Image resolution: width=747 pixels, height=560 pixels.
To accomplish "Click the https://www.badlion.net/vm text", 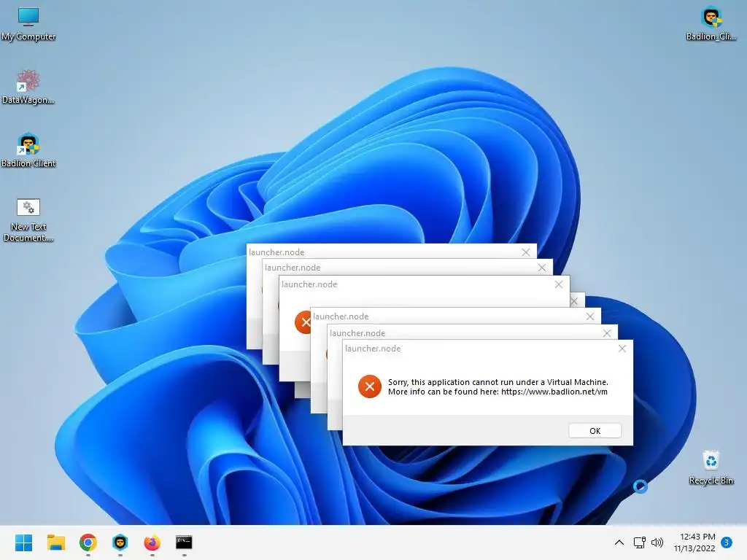I will (x=554, y=392).
